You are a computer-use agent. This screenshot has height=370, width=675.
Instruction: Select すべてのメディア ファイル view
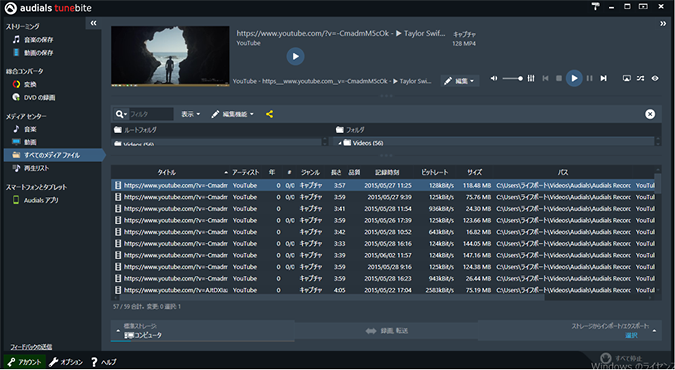[x=54, y=155]
